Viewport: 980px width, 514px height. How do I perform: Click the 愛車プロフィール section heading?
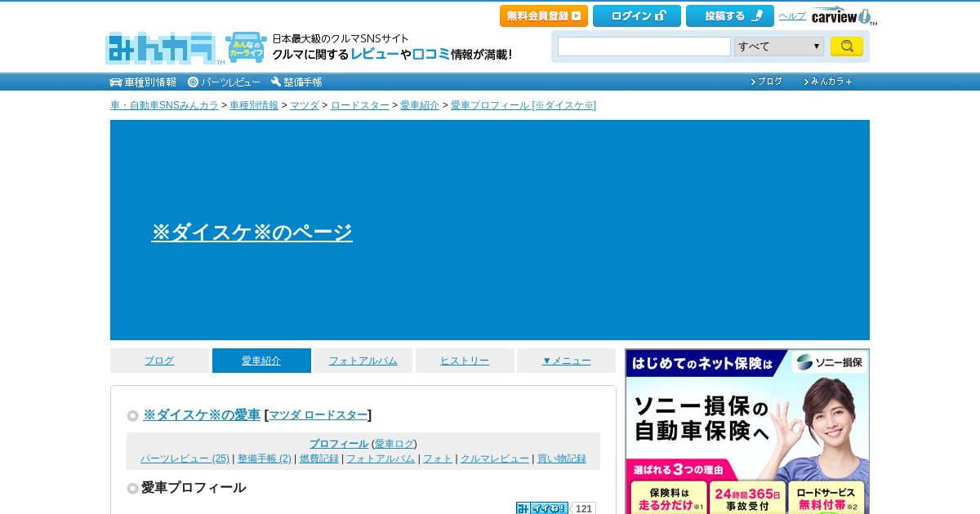(x=194, y=488)
